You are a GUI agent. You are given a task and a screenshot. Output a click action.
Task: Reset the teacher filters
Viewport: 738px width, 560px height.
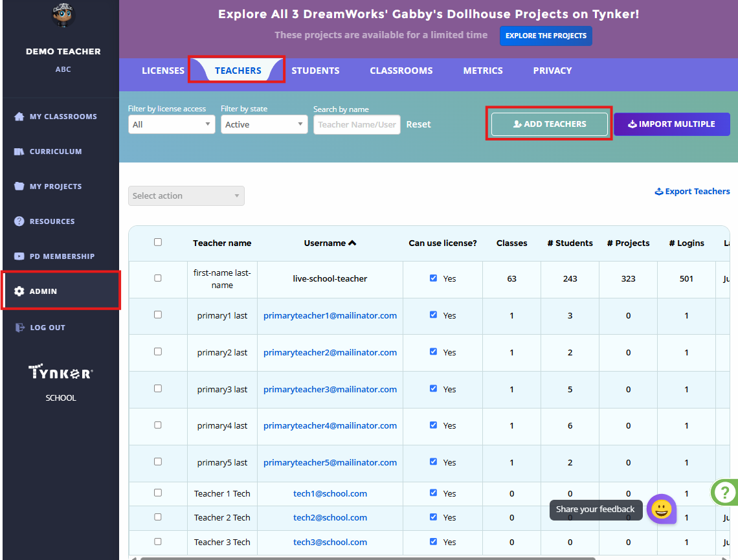418,124
